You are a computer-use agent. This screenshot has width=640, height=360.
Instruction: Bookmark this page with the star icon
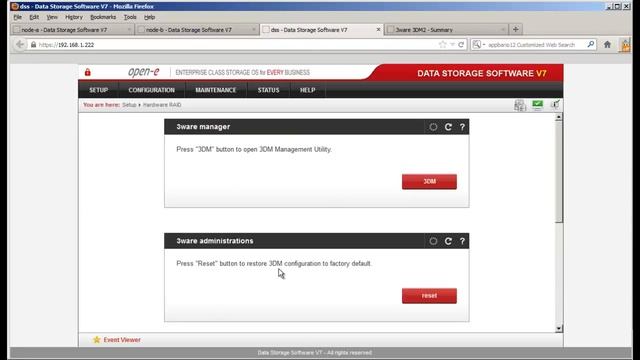click(442, 44)
